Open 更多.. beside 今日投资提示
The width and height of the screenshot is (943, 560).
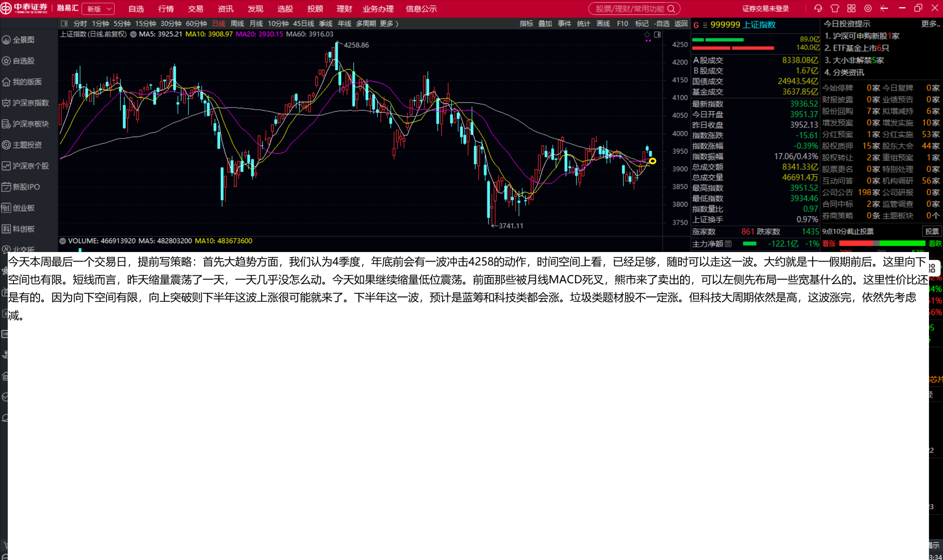point(930,24)
